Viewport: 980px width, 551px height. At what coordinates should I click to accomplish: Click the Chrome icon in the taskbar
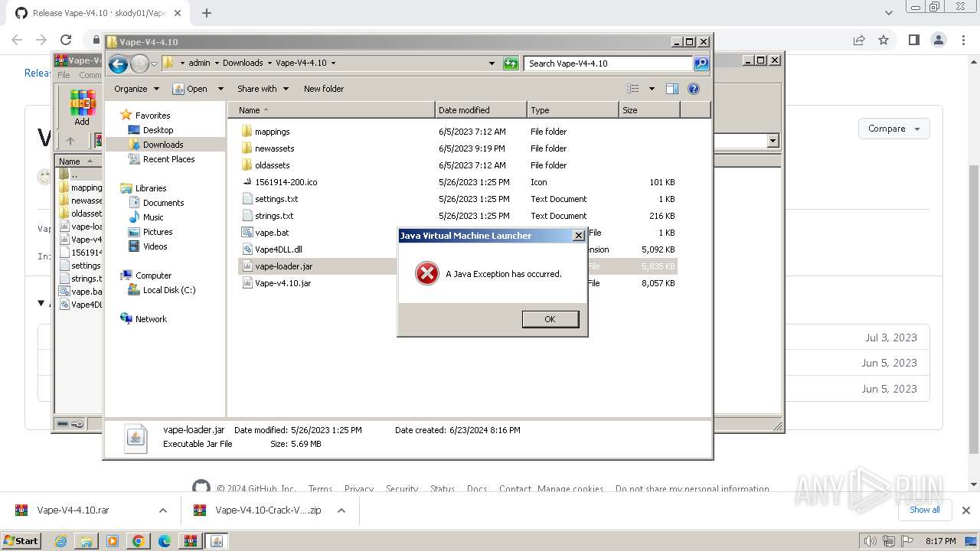(x=139, y=541)
